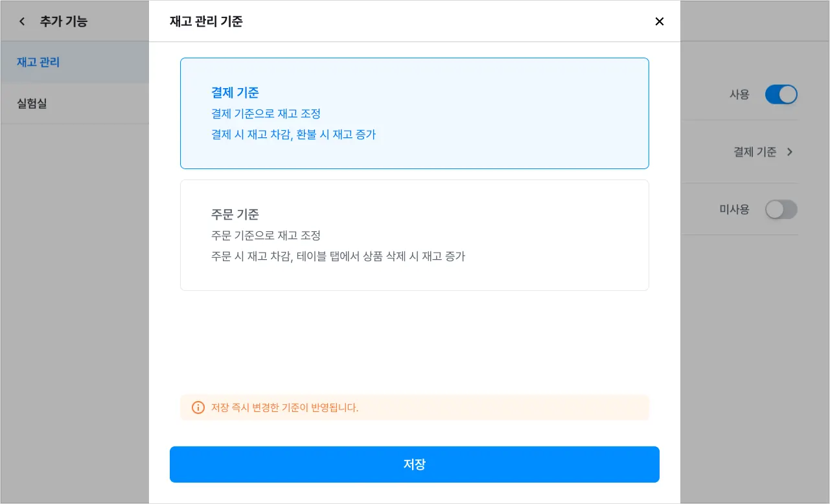This screenshot has height=504, width=830.
Task: Click the 주문 기준으로 재고 조정 text
Action: 266,235
